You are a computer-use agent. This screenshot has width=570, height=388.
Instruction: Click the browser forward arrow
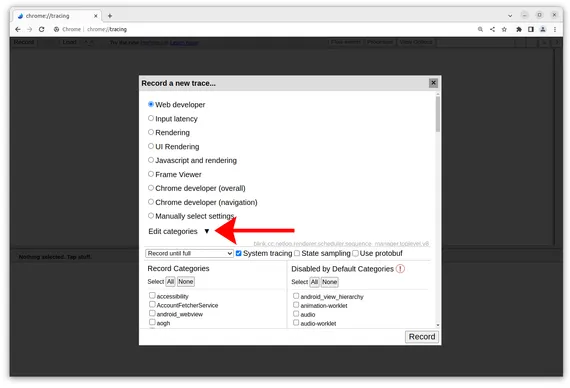coord(29,29)
